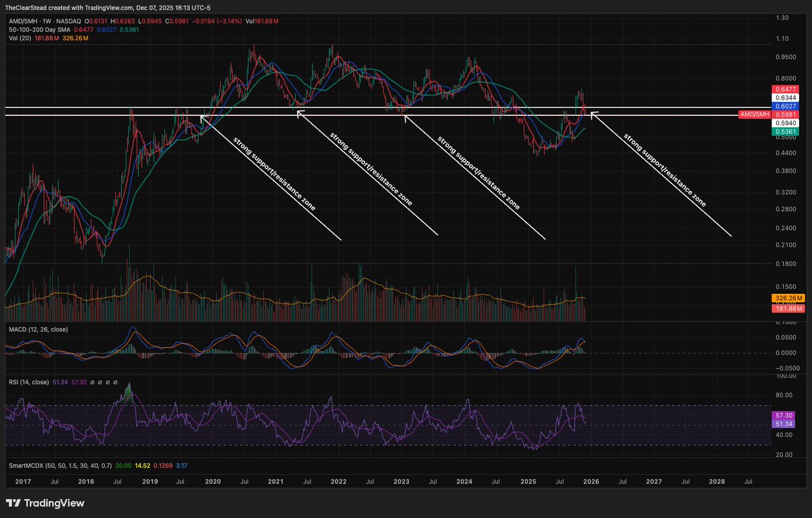Click the 2020 label on time axis

[x=213, y=481]
